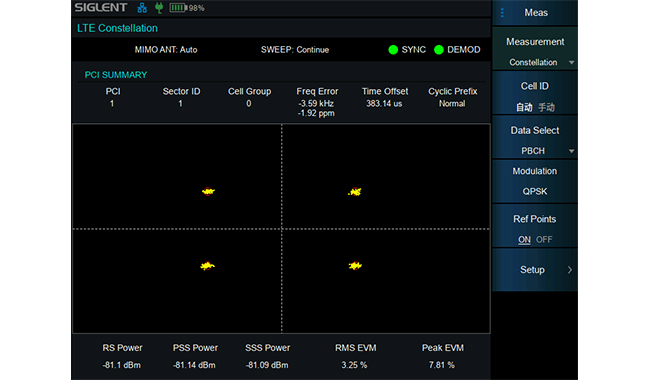The image size is (650, 380).
Task: Expand the Data Select PBCH dropdown arrow
Action: (571, 151)
